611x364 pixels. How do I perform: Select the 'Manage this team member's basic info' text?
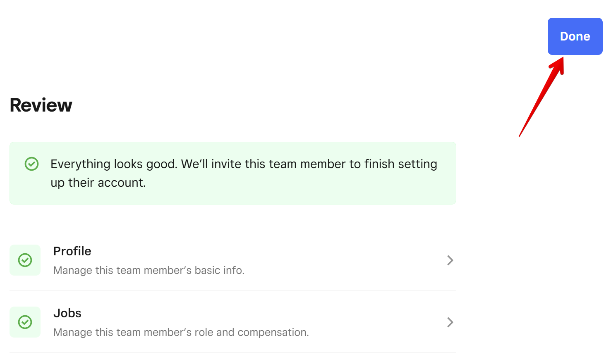coord(149,270)
